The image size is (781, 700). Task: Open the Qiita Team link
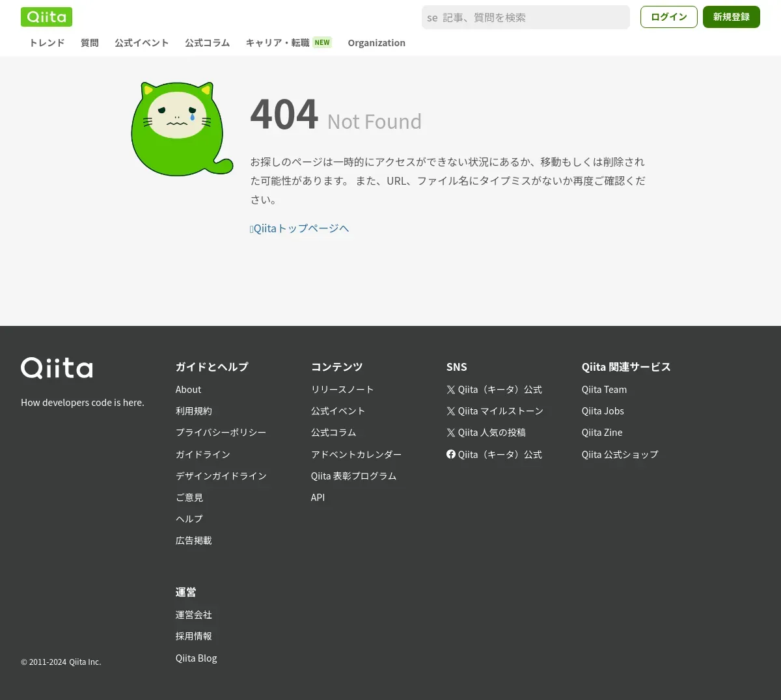[604, 390]
